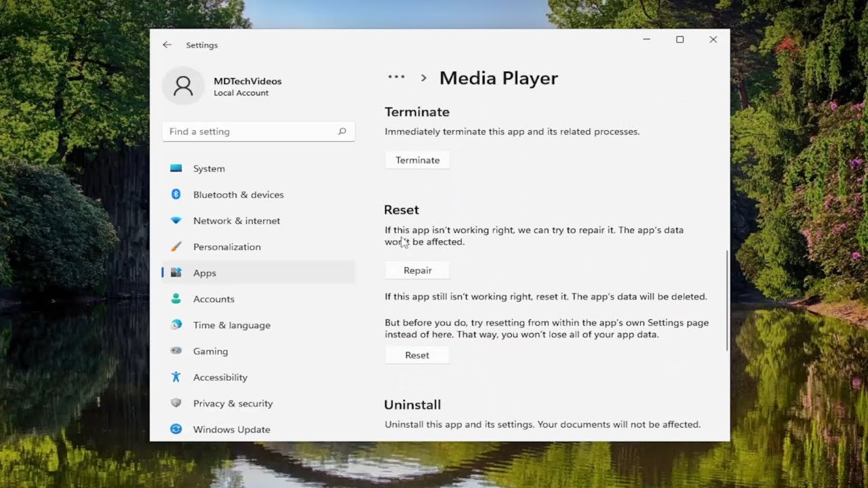868x488 pixels.
Task: Click the user profile avatar picture
Action: coord(183,85)
